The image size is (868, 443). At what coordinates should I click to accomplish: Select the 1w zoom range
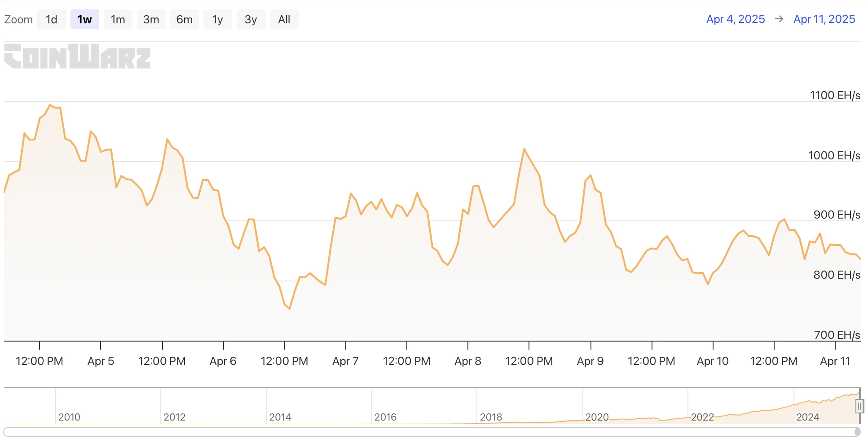pyautogui.click(x=84, y=20)
